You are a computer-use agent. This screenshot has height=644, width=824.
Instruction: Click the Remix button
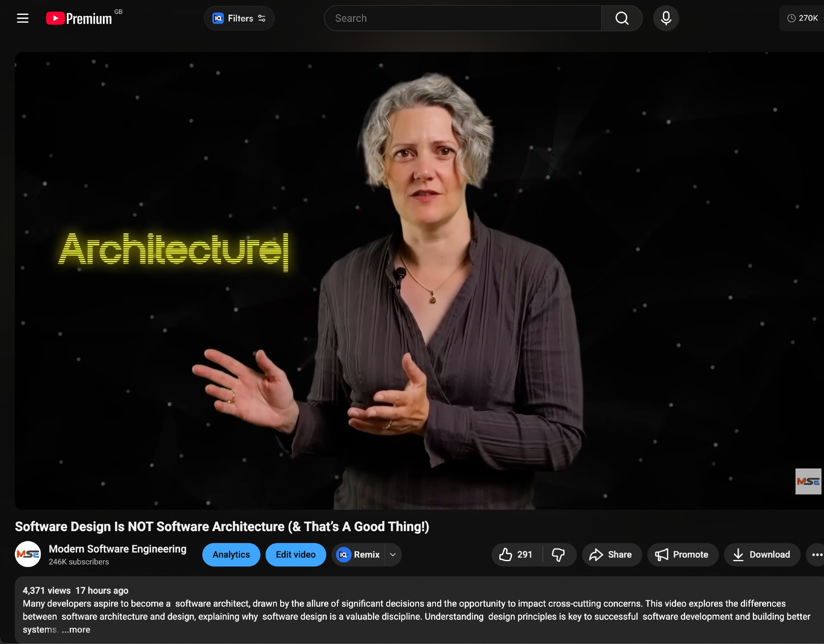pyautogui.click(x=358, y=555)
